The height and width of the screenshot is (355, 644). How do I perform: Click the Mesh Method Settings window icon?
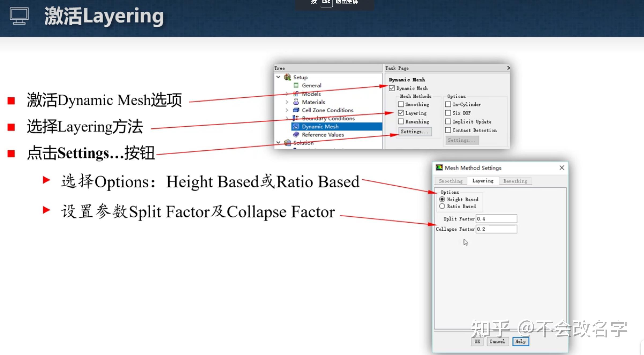pos(439,168)
